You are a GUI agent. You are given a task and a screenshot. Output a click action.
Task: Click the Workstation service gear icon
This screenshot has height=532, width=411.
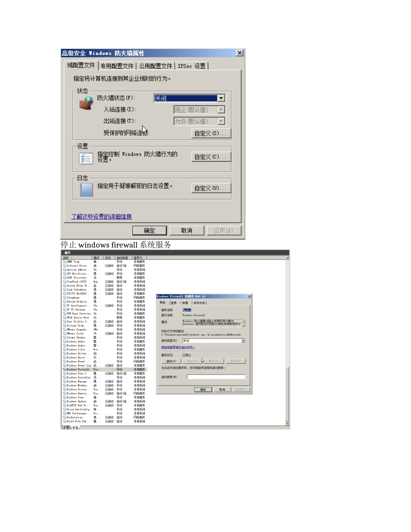click(64, 417)
